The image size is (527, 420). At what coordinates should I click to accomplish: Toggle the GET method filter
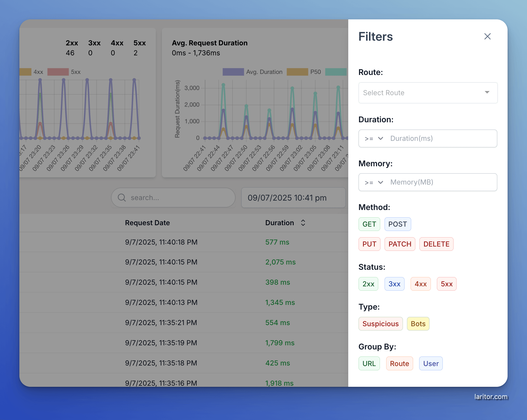click(369, 224)
